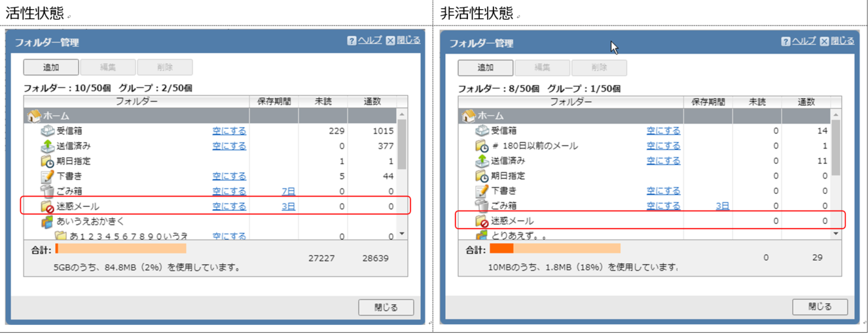Click 空にする for 迷惑メール in the 活性状態 dialog
Screen dimensions: 868x334
(229, 206)
